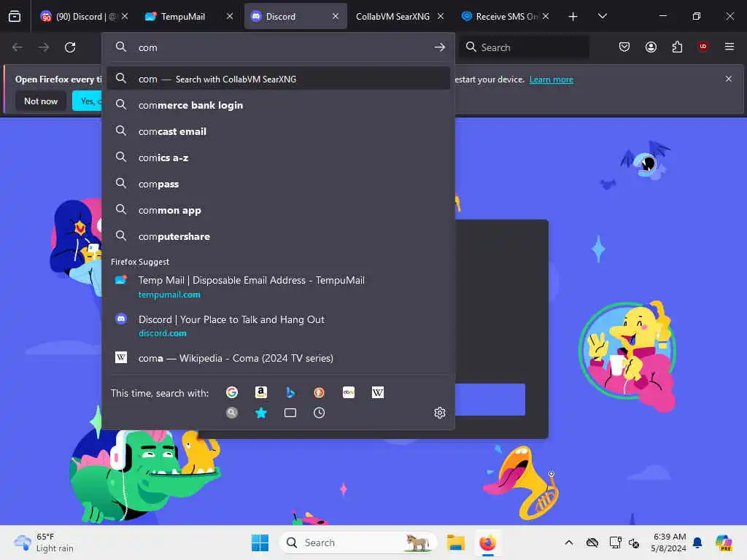
Task: Dismiss the Firefox notification bar
Action: 729,79
